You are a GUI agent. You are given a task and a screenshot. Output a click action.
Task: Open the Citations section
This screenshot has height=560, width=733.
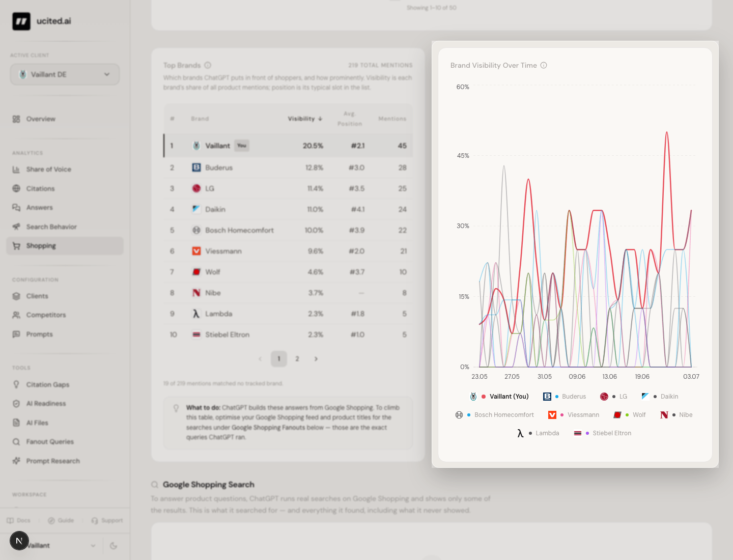tap(65, 189)
